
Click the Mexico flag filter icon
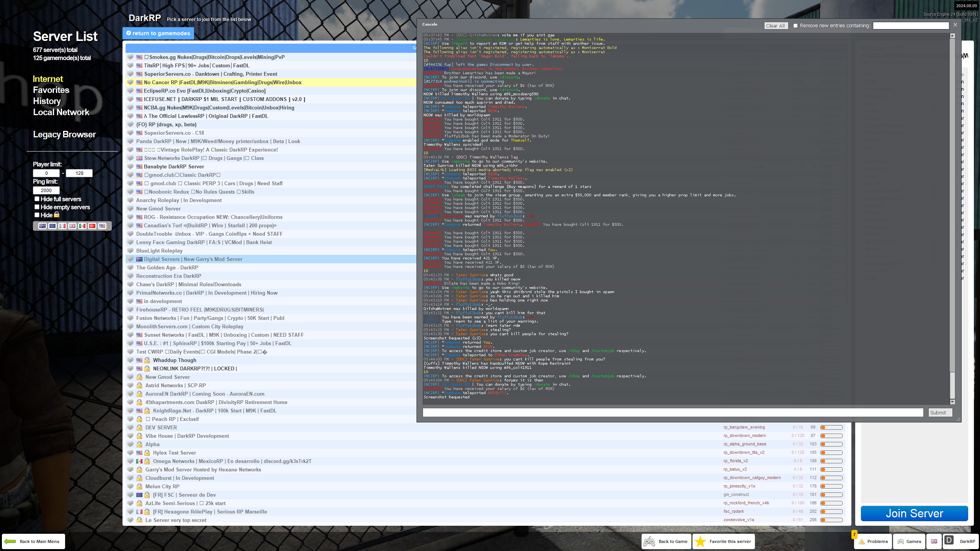pos(82,226)
